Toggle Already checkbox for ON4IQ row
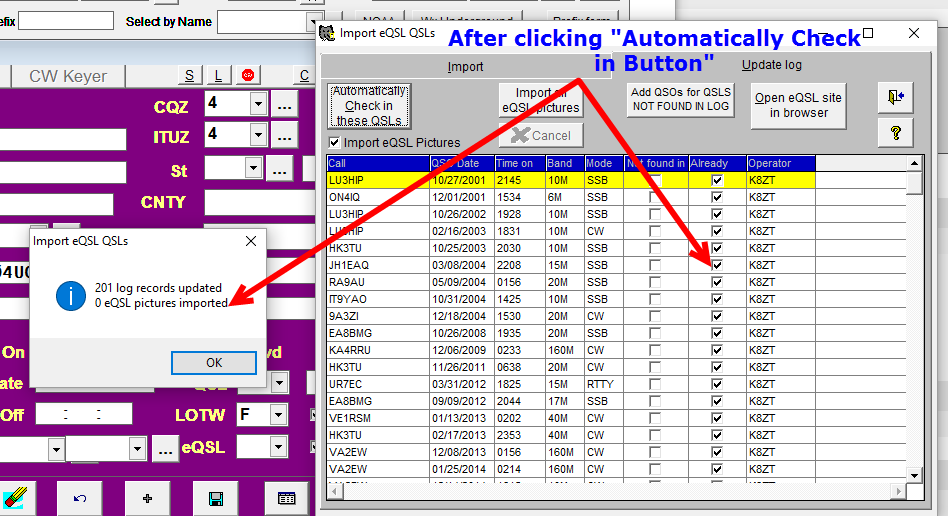 (x=717, y=197)
